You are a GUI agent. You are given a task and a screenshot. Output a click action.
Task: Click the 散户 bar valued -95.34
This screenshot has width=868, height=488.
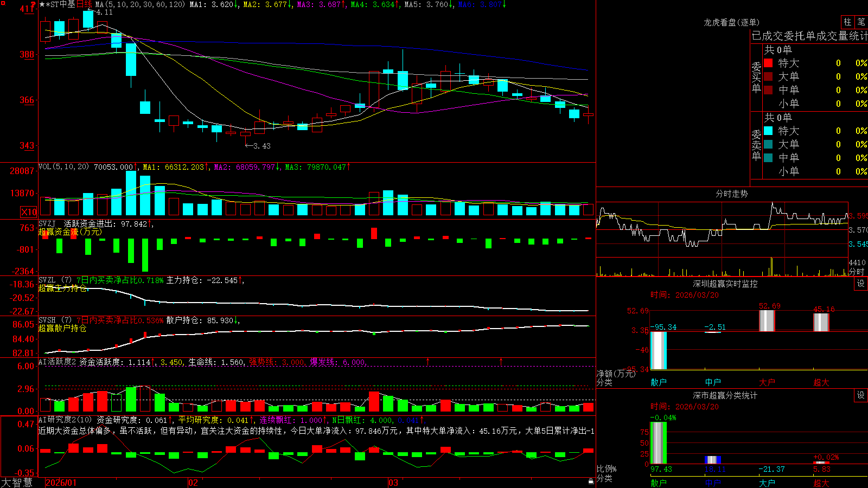[x=659, y=350]
